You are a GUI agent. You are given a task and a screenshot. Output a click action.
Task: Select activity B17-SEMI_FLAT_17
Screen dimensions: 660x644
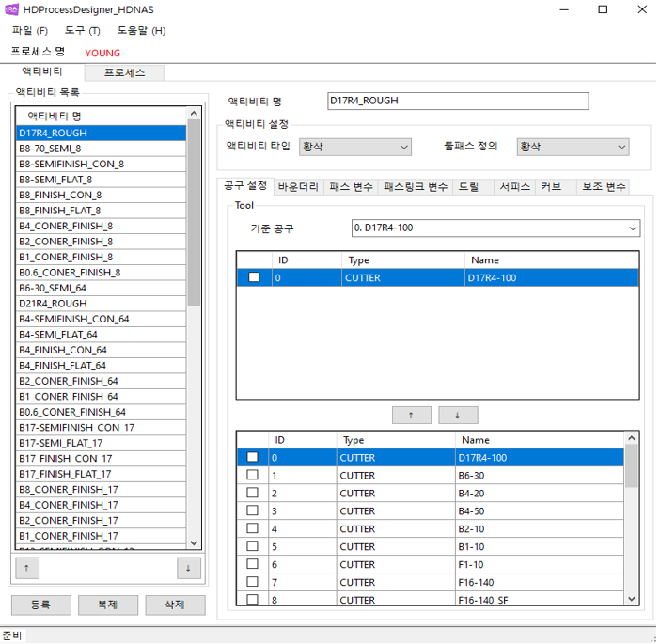[x=101, y=443]
